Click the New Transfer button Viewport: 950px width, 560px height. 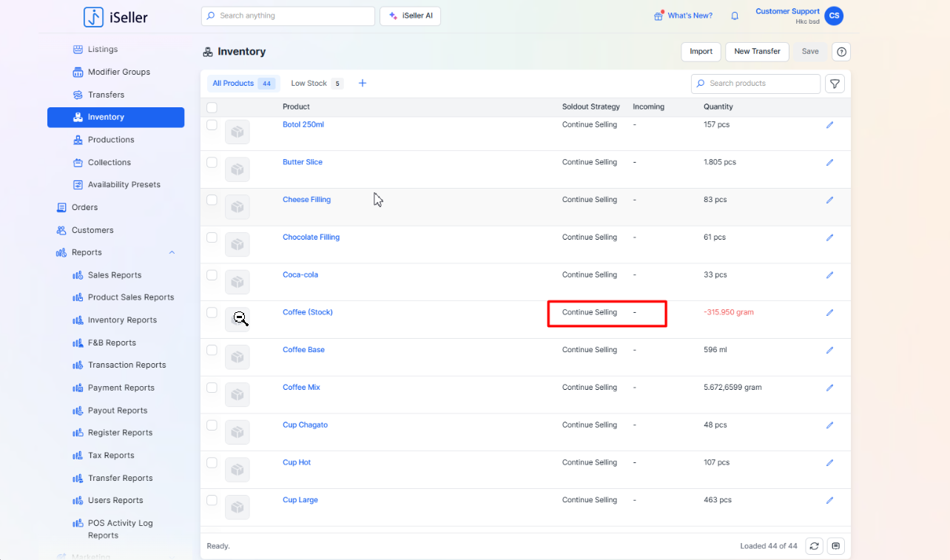point(756,52)
